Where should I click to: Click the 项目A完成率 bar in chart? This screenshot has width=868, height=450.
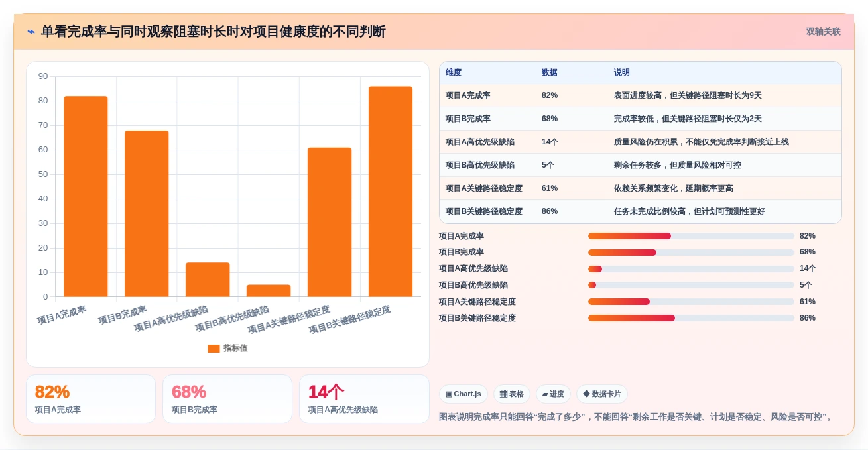pos(86,196)
